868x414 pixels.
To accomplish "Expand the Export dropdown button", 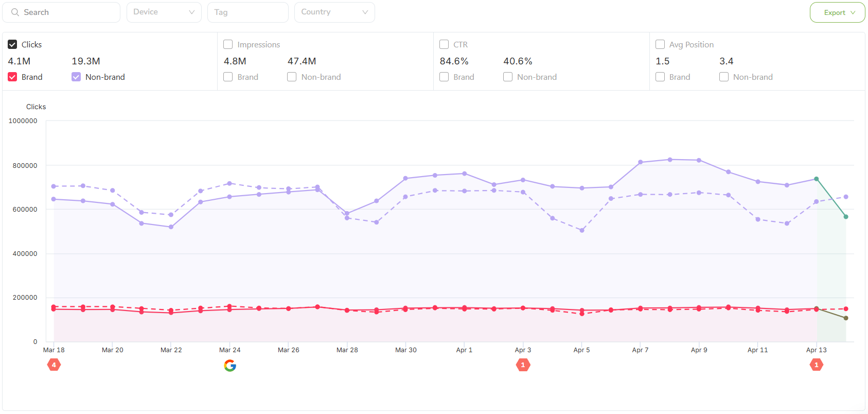I will tap(837, 13).
